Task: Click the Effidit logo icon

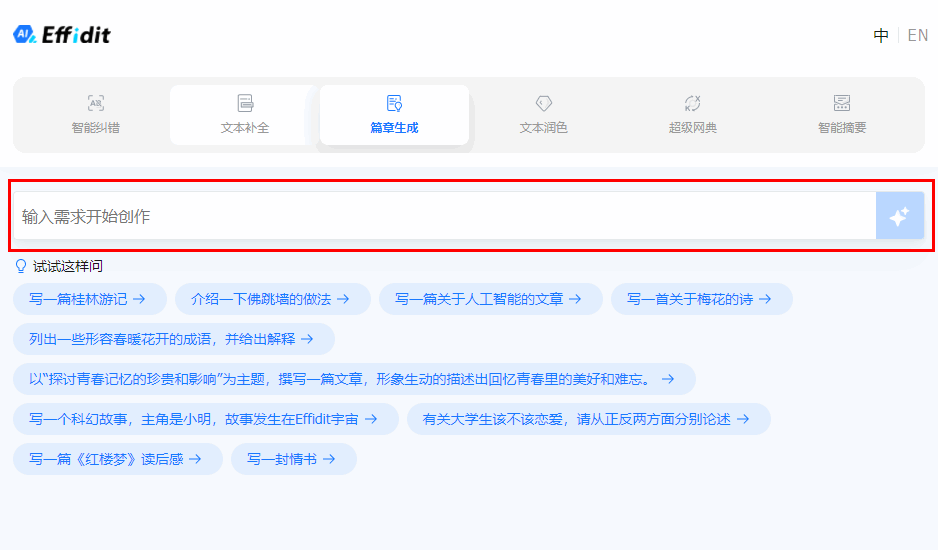Action: tap(25, 35)
